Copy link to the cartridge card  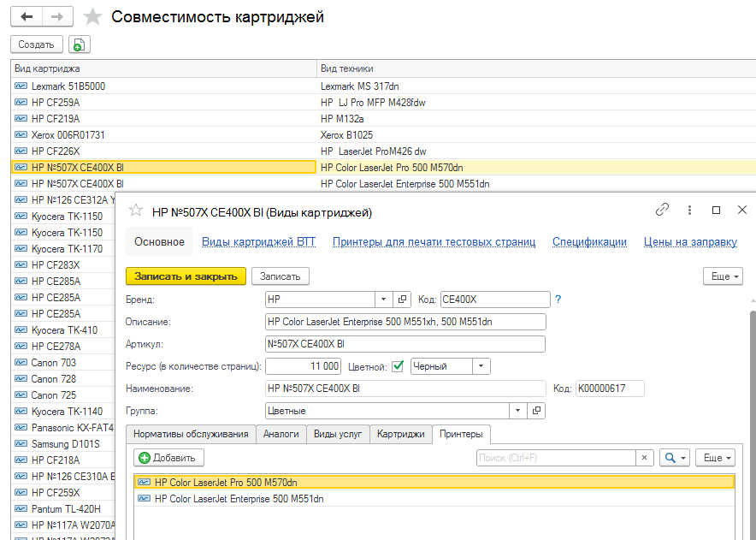click(662, 210)
